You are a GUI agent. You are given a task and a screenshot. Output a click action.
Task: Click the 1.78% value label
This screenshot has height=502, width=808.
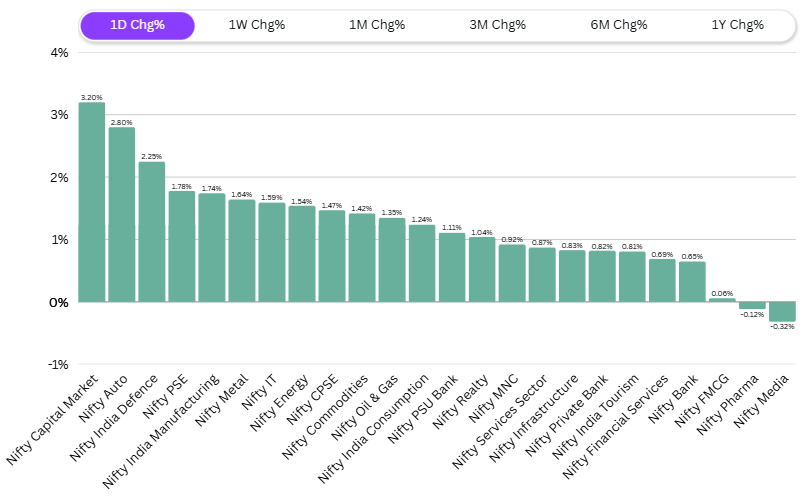(181, 187)
